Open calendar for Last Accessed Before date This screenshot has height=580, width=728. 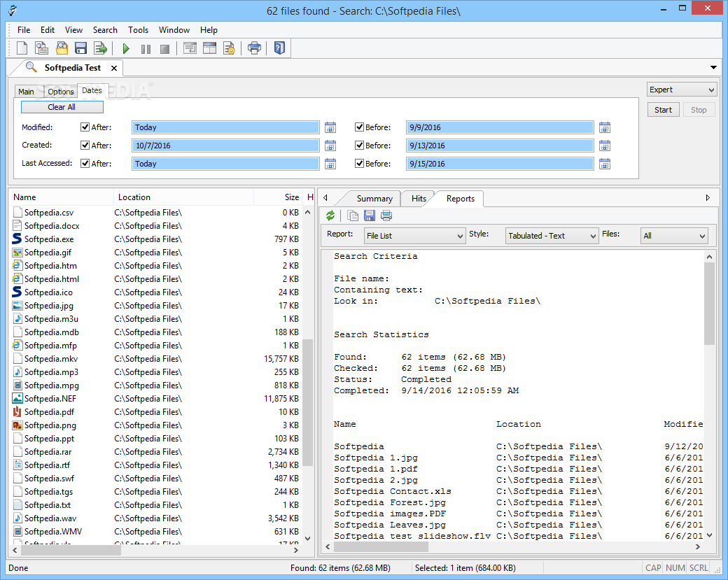click(605, 164)
